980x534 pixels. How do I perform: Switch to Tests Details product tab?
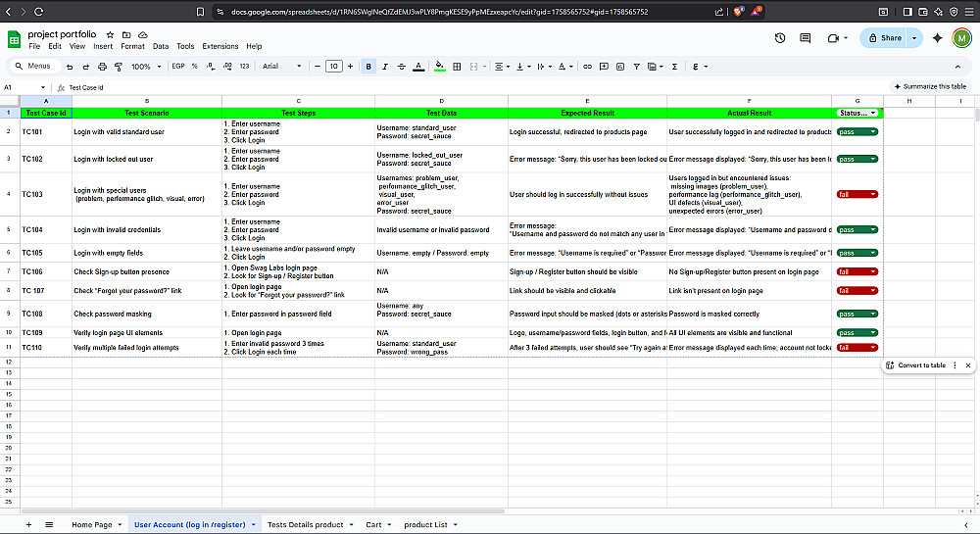click(x=305, y=524)
